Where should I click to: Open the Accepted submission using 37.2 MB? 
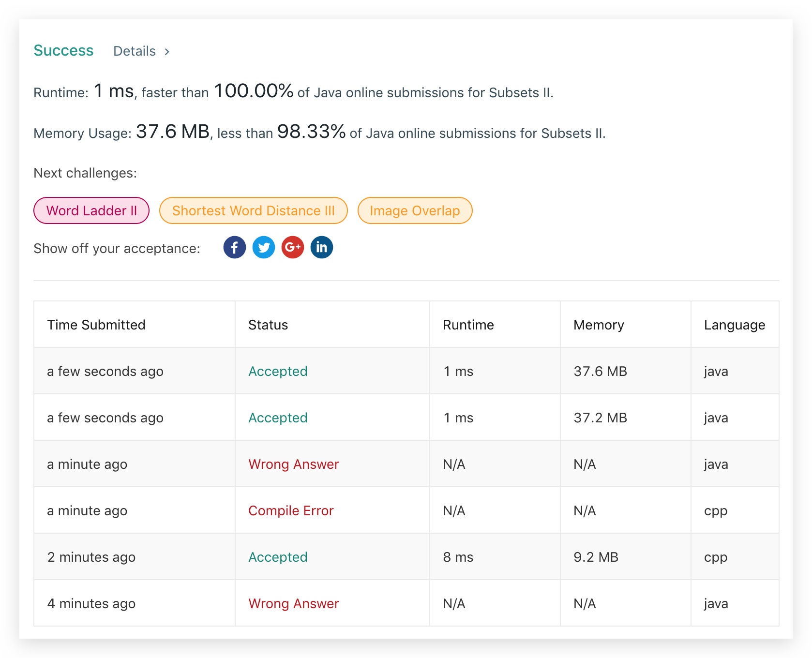(x=278, y=418)
